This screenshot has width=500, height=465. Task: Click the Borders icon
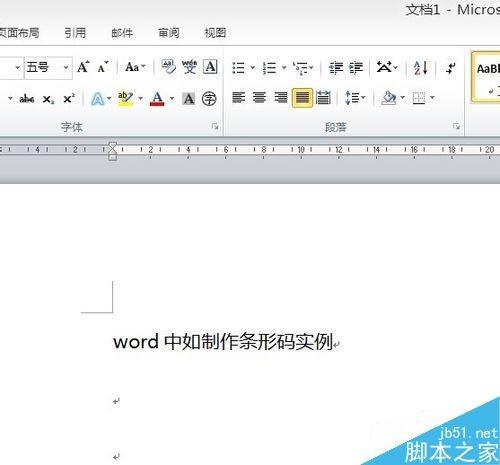pyautogui.click(x=419, y=98)
